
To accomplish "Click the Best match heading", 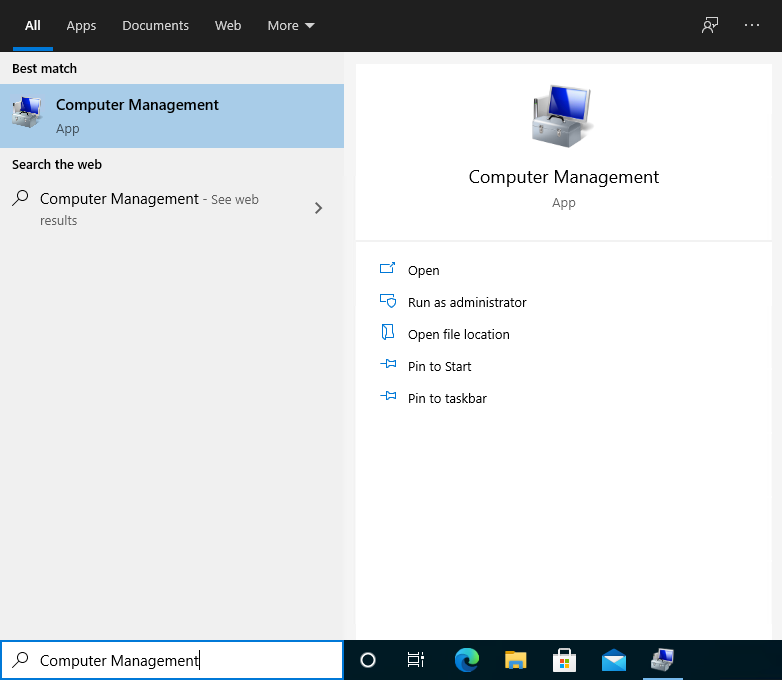I will (x=44, y=68).
